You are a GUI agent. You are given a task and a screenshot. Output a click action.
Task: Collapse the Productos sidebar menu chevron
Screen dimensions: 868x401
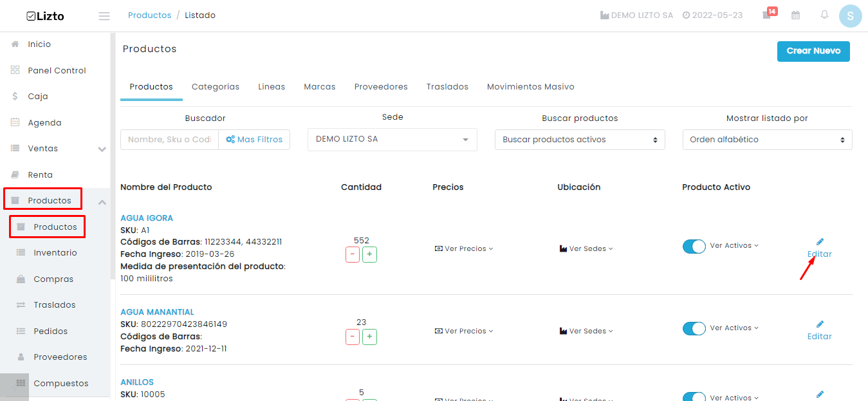(102, 202)
